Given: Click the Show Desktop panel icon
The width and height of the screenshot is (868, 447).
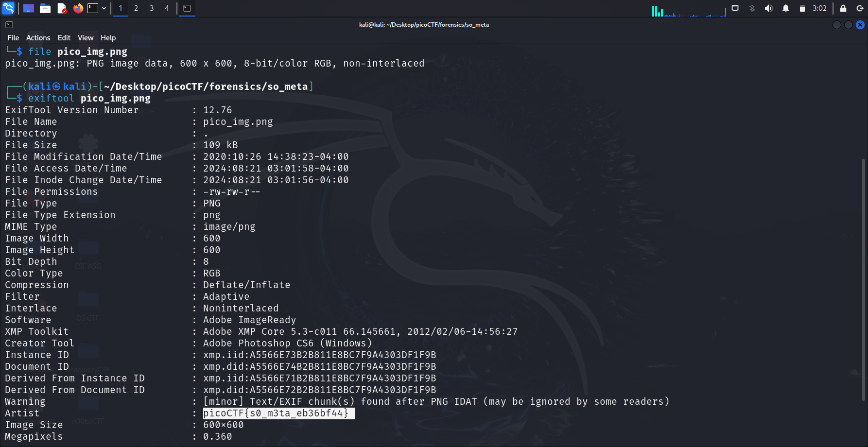Looking at the screenshot, I should click(29, 8).
